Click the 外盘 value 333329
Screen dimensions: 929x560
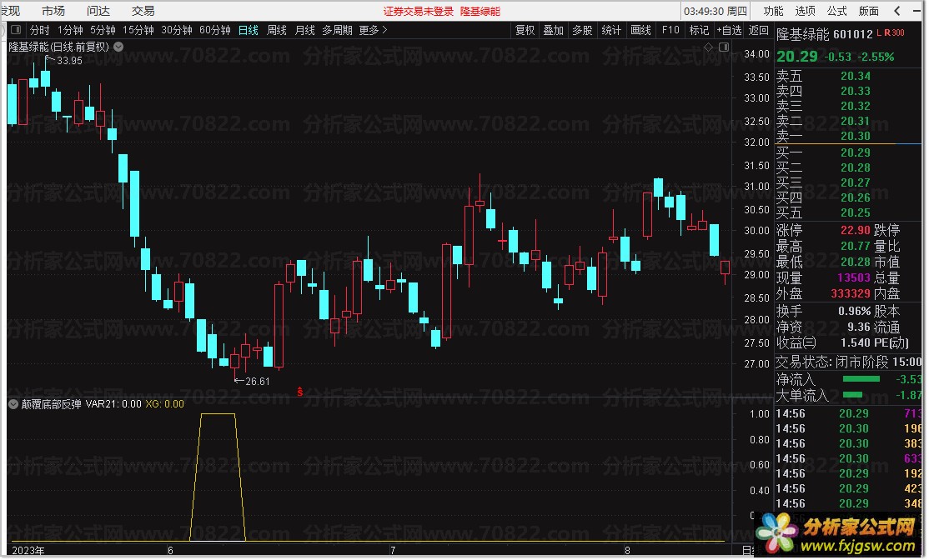click(x=851, y=293)
